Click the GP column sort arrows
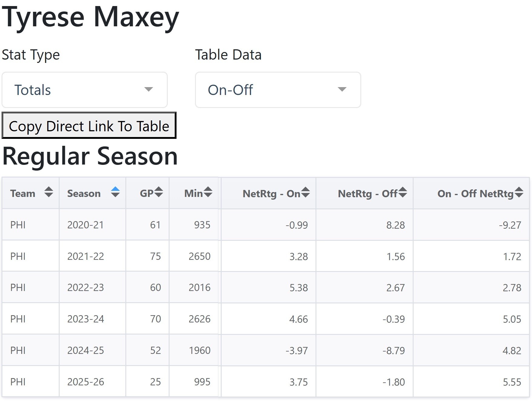 159,192
